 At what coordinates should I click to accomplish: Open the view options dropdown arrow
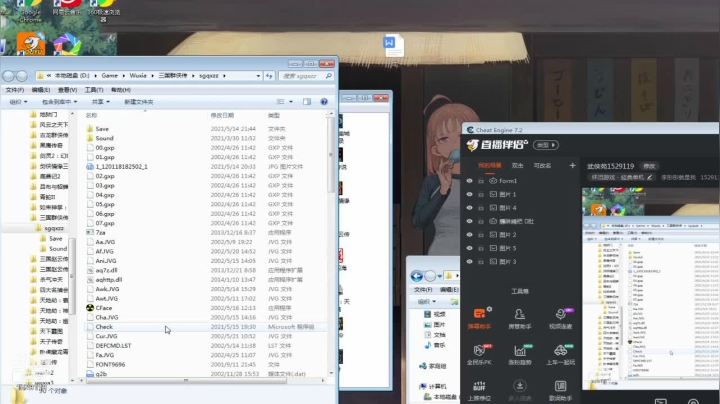coord(291,101)
